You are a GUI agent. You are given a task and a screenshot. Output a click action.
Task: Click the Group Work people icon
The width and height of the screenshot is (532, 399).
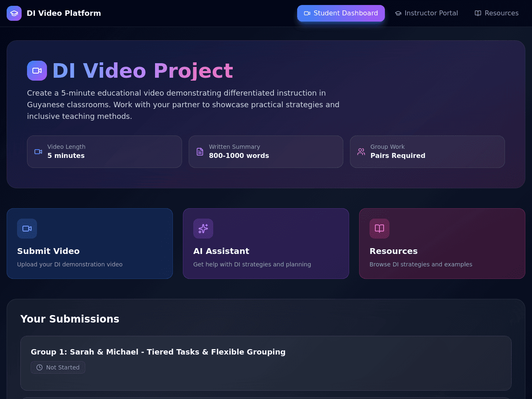point(361,152)
